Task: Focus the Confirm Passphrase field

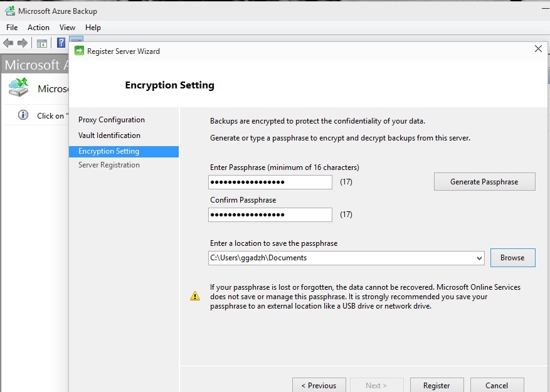Action: click(x=270, y=215)
